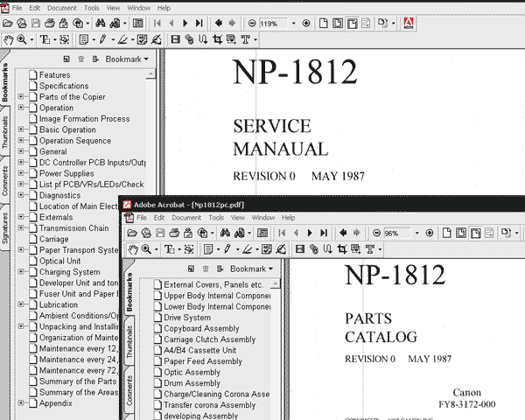The height and width of the screenshot is (420, 525).
Task: Click the binoculars Find icon in back window
Action: [100, 24]
